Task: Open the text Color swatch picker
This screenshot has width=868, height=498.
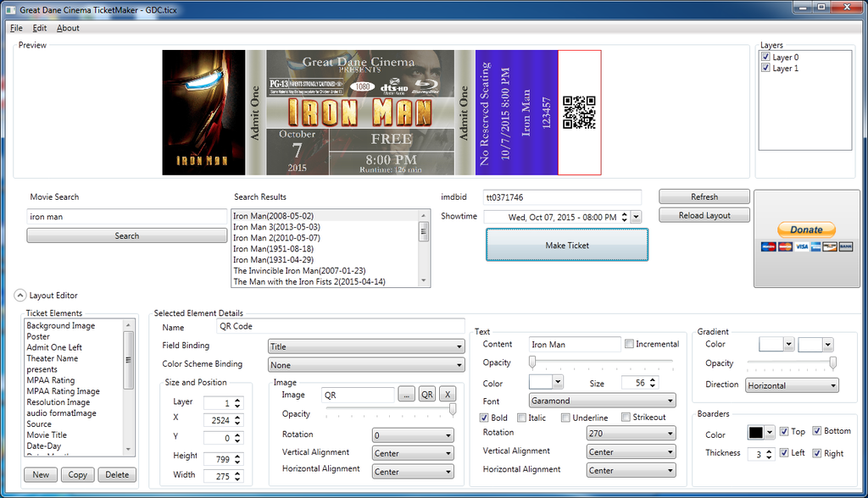Action: point(547,382)
